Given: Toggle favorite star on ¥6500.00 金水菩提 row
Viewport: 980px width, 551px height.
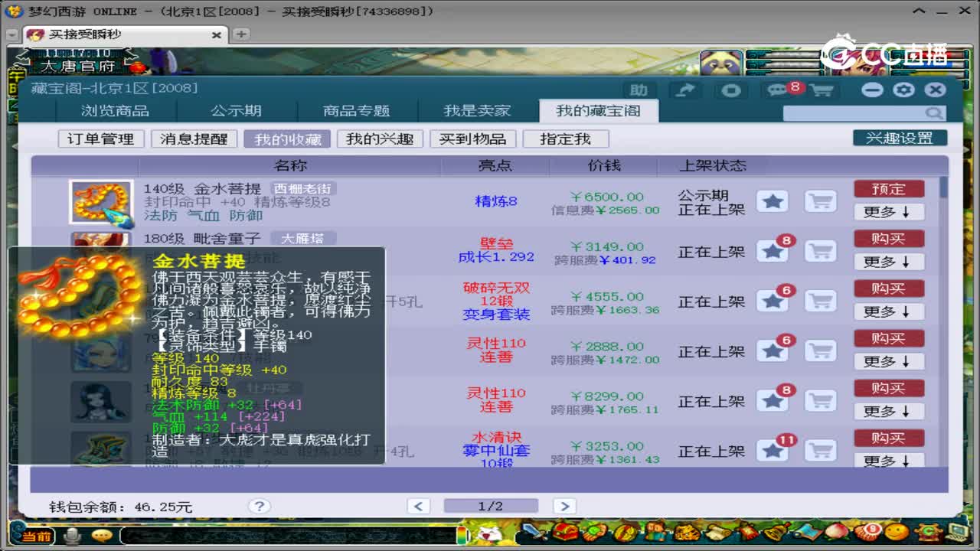Looking at the screenshot, I should [x=773, y=201].
